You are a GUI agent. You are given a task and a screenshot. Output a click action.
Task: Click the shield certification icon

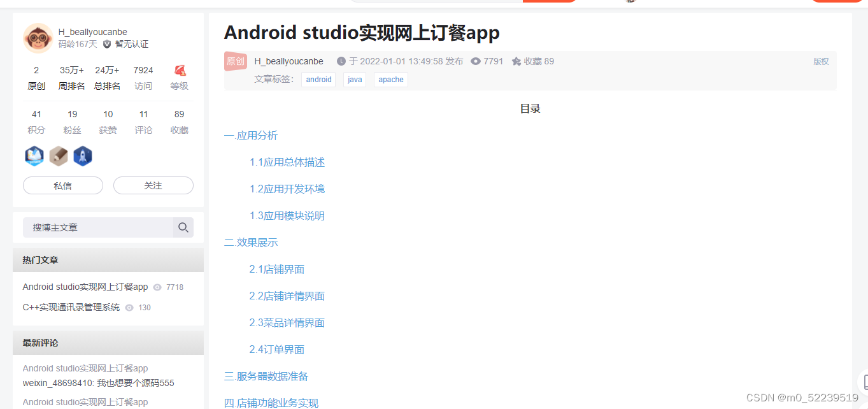[107, 44]
